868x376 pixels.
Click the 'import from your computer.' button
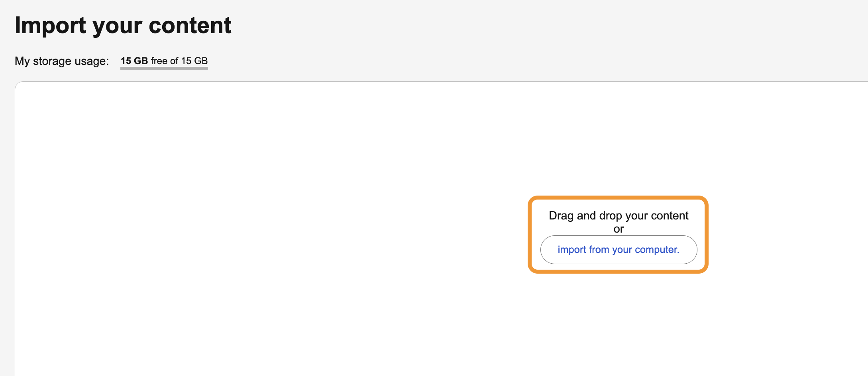[619, 250]
